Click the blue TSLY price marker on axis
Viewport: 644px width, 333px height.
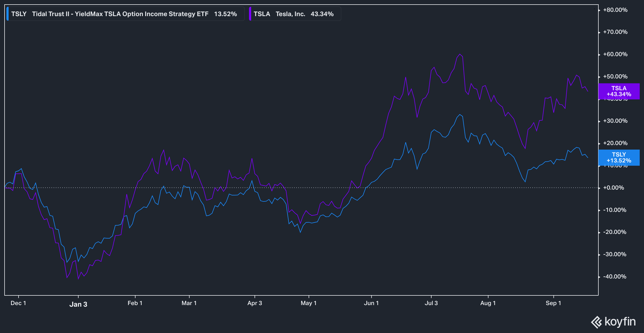620,158
